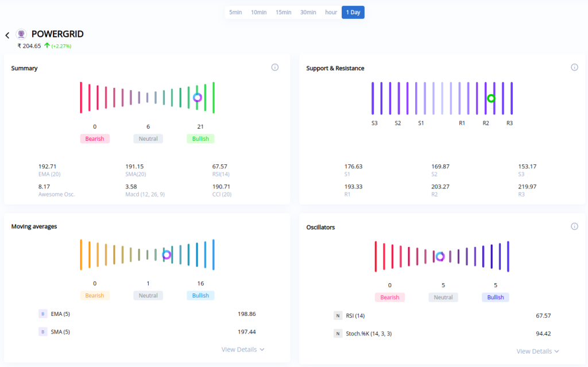Click the purple gauge marker in Summary
Viewport: 588px width, 367px height.
click(197, 98)
